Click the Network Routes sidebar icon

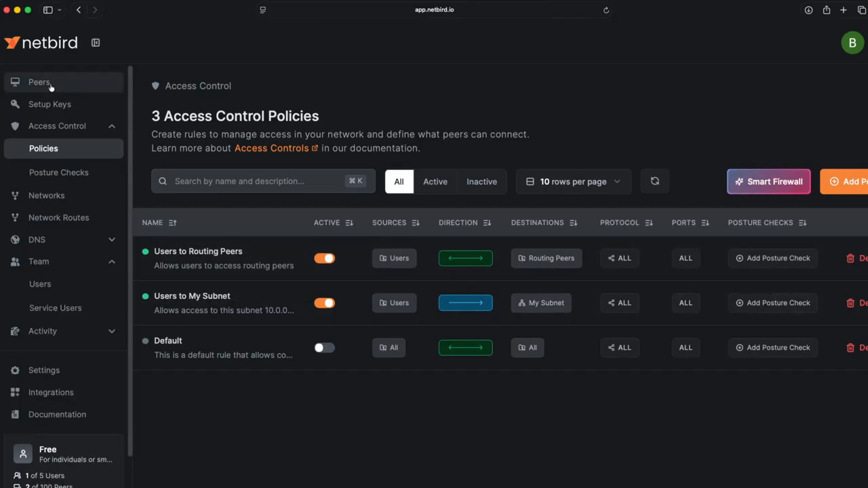point(15,218)
